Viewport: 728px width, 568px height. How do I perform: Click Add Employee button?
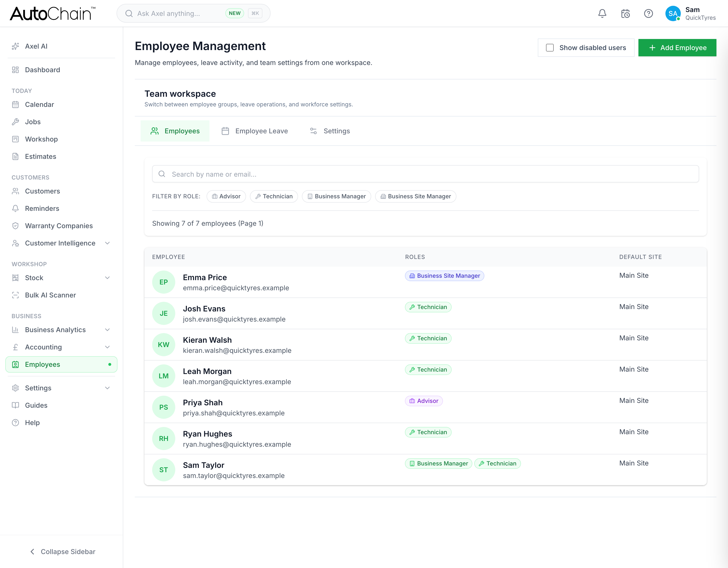[x=677, y=48]
